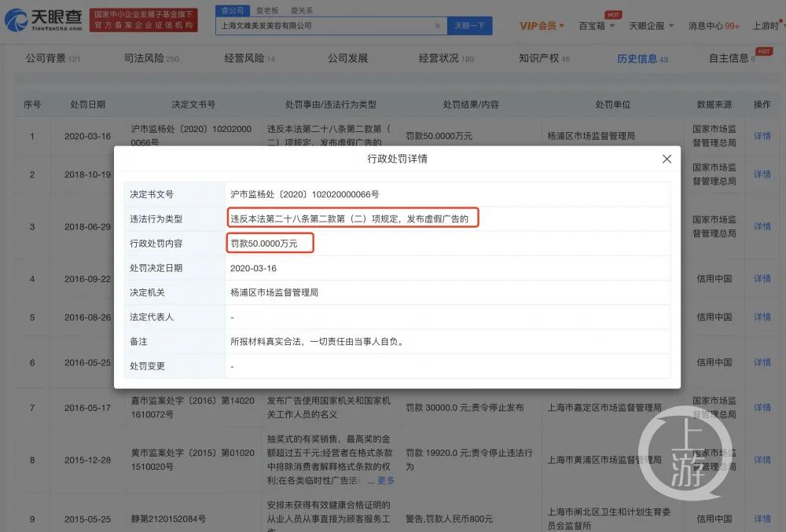Click the 备注 remark text in dialog
The image size is (786, 532).
point(318,342)
